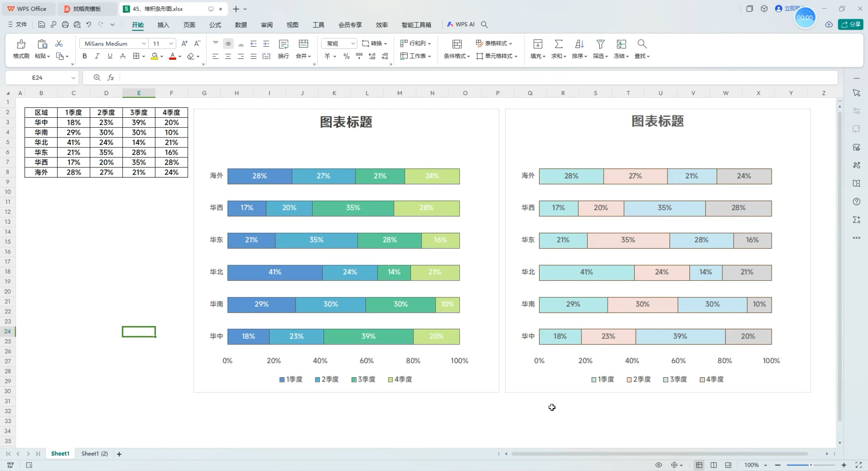Toggle top vertical alignment

click(x=215, y=44)
